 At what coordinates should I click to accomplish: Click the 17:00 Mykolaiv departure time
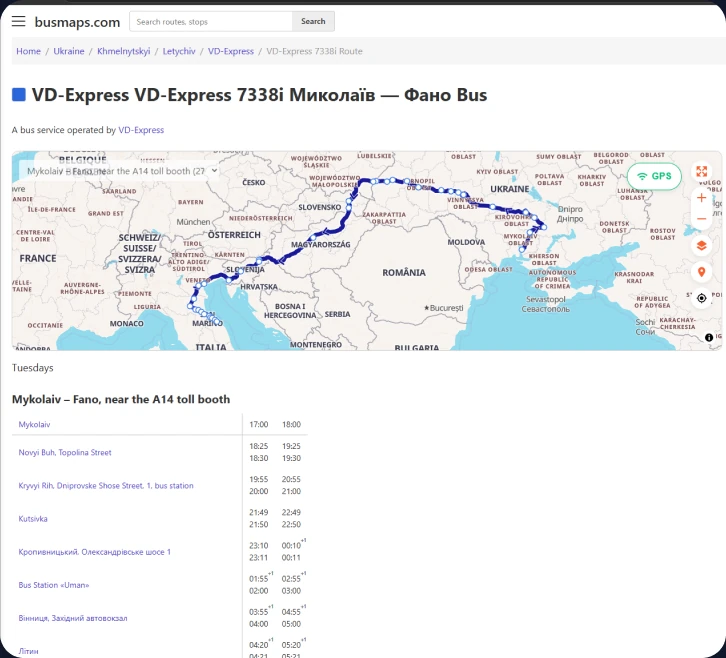[x=258, y=425]
